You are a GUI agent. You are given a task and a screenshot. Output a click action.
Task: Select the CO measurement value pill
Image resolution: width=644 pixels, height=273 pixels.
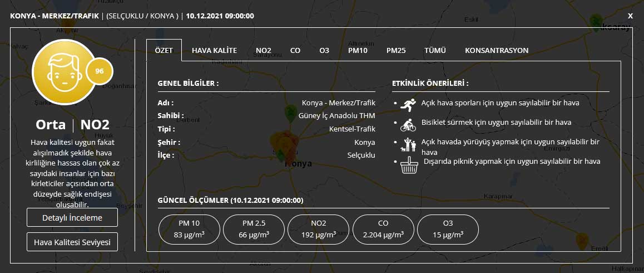click(x=383, y=229)
